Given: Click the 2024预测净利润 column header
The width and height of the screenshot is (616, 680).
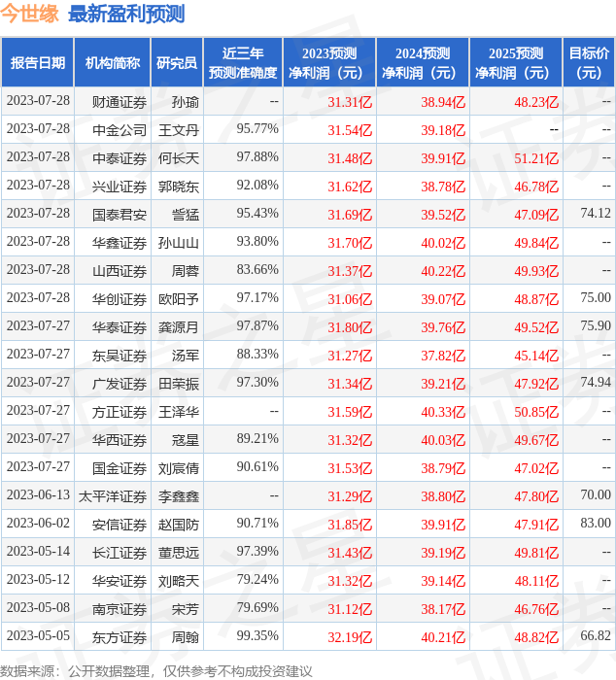Looking at the screenshot, I should click(423, 62).
